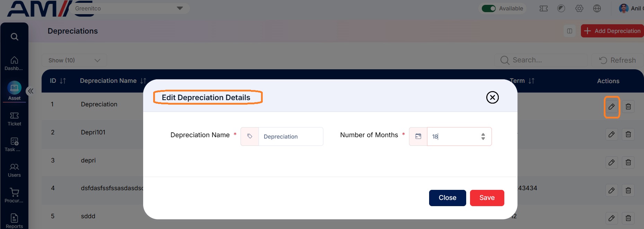Image resolution: width=644 pixels, height=229 pixels.
Task: Collapse the sidebar with double-chevron button
Action: point(31,91)
